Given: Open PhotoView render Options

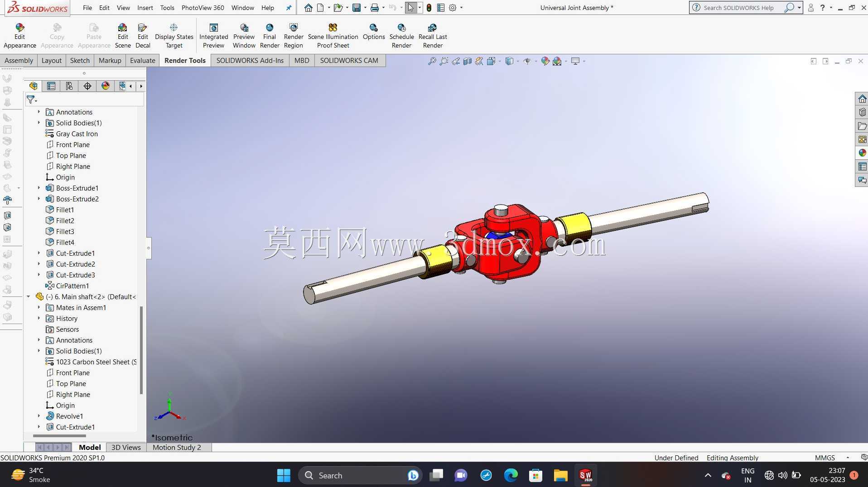Looking at the screenshot, I should 374,32.
